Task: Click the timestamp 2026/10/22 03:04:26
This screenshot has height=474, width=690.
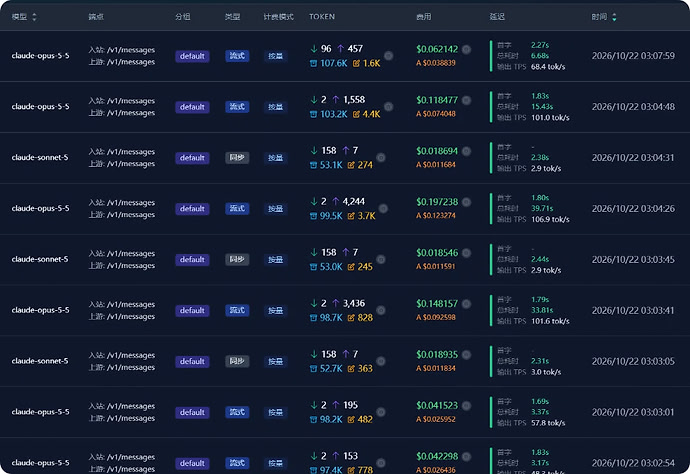Action: click(633, 209)
